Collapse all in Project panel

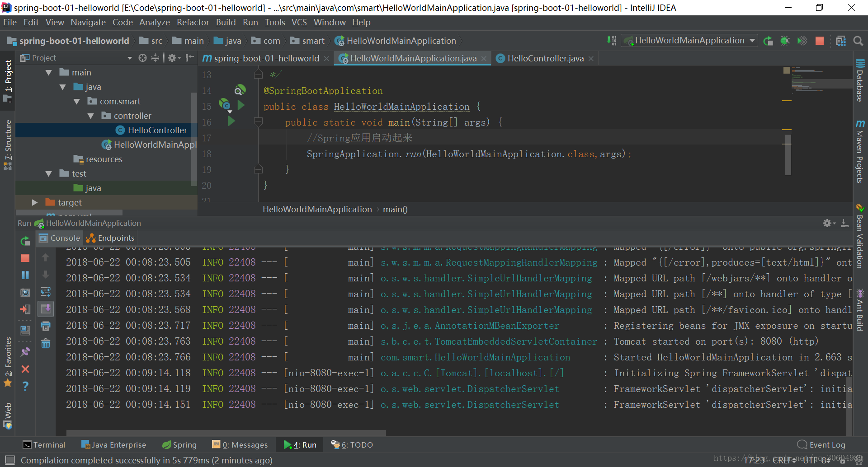pos(155,58)
